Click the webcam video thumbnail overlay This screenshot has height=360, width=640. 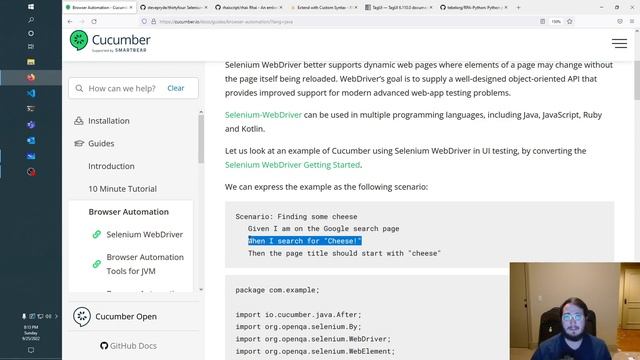(x=575, y=311)
